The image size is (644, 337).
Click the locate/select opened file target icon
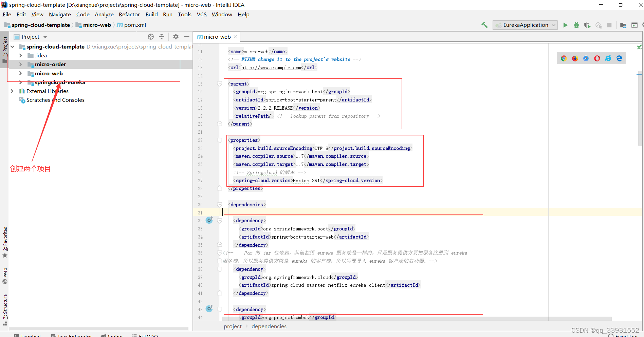tap(151, 37)
